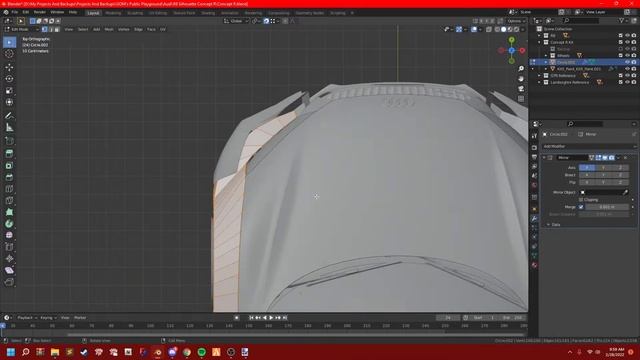Open the Global transform orientation dropdown
Viewport: 640px width, 360px height.
tap(236, 21)
